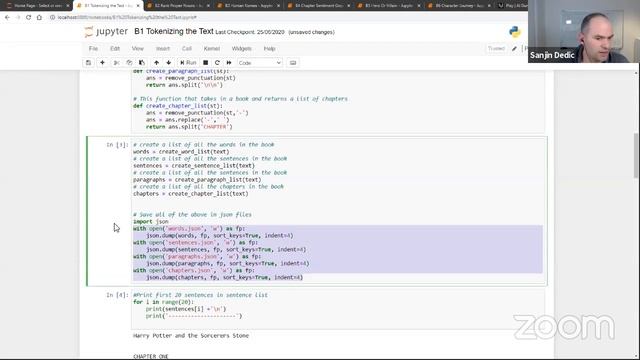Go forward with browser forward arrow

[18, 18]
